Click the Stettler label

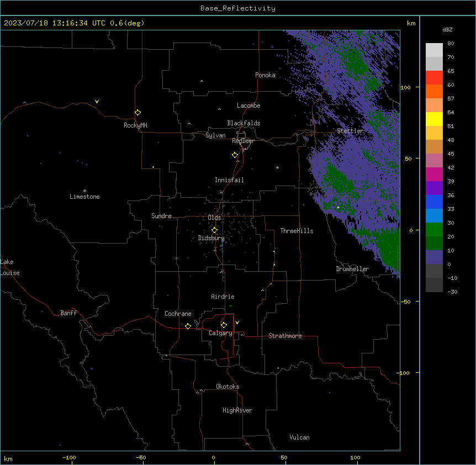(x=350, y=131)
